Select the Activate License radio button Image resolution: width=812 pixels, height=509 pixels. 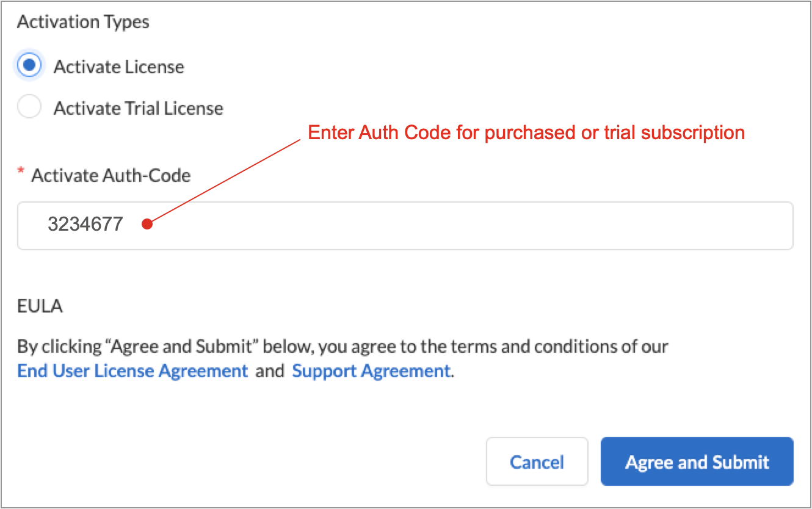(29, 65)
